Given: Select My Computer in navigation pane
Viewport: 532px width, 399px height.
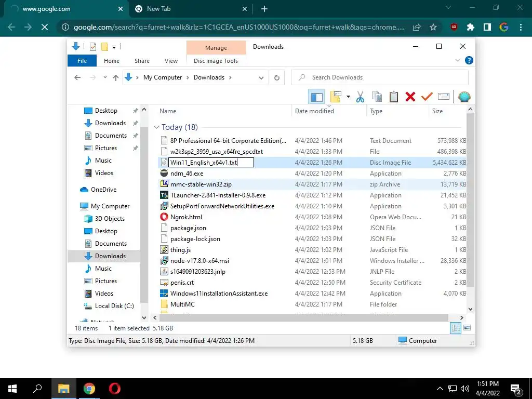Looking at the screenshot, I should coord(110,206).
